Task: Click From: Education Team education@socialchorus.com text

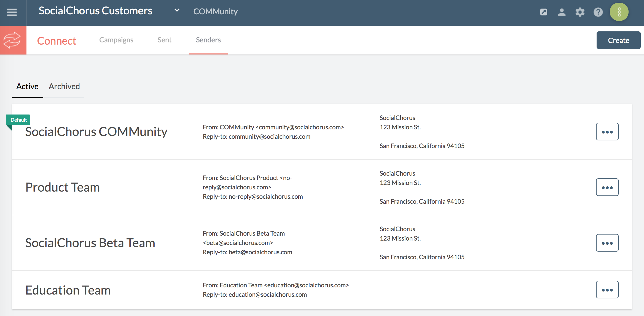Action: coord(276,285)
